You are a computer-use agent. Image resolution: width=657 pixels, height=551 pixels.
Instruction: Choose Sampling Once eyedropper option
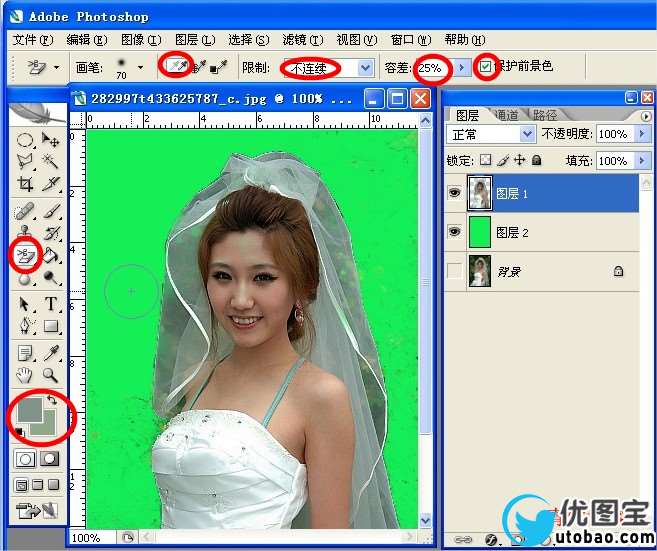pos(200,67)
